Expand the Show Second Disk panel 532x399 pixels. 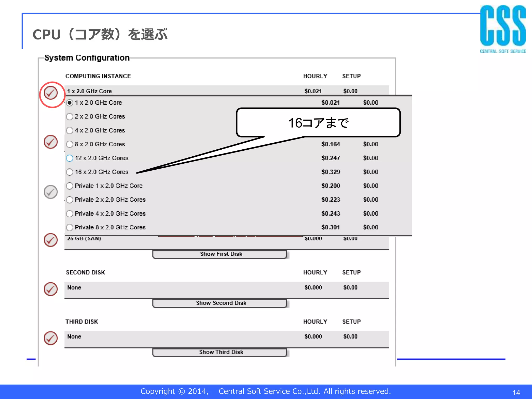[220, 303]
